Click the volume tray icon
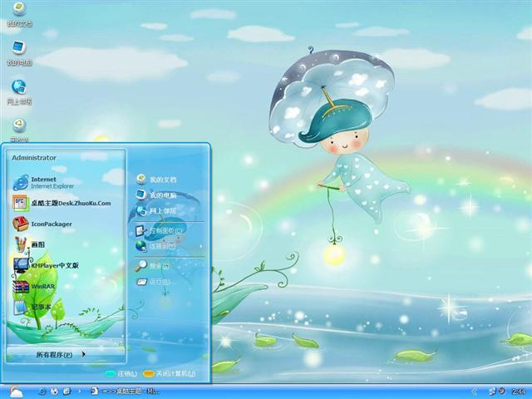 501,391
